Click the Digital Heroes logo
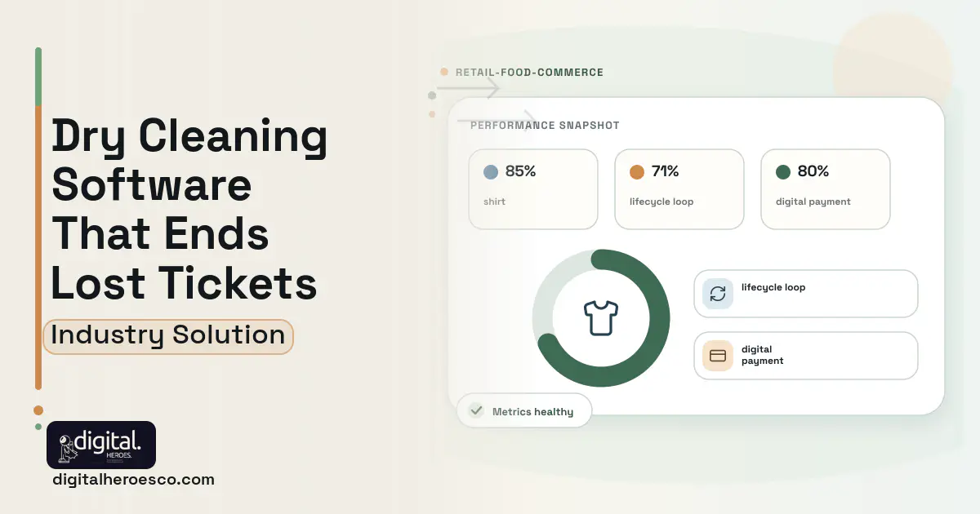The width and height of the screenshot is (980, 514). pyautogui.click(x=101, y=445)
